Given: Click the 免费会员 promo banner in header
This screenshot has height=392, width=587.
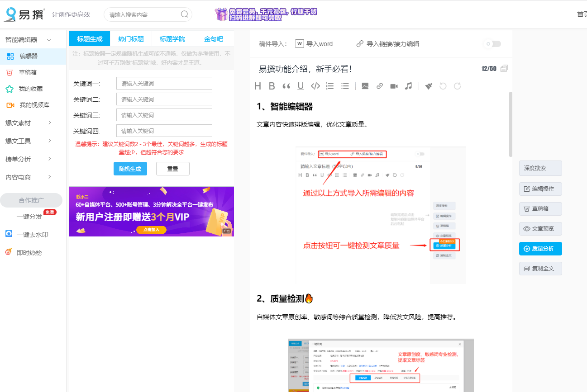Looking at the screenshot, I should tap(266, 14).
